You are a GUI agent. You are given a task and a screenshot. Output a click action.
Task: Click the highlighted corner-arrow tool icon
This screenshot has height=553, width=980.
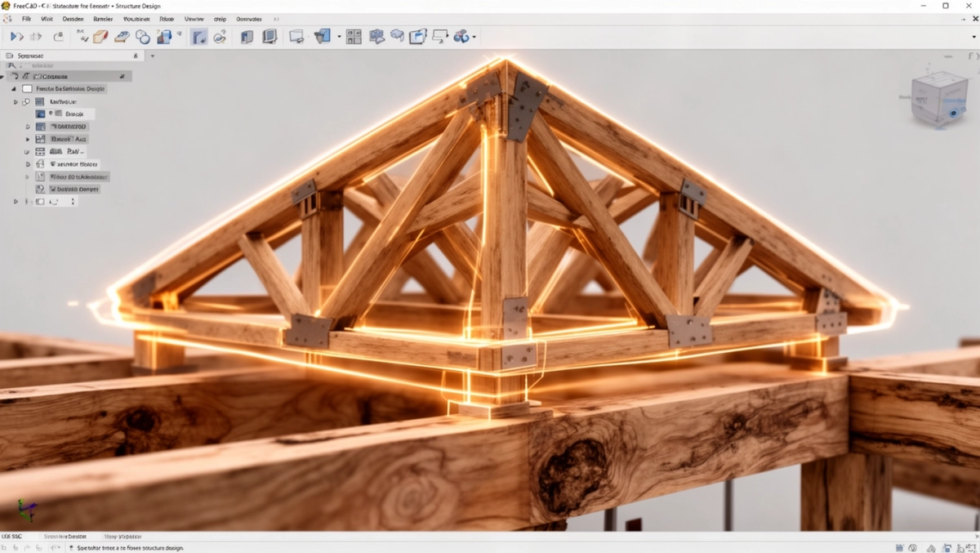point(198,37)
